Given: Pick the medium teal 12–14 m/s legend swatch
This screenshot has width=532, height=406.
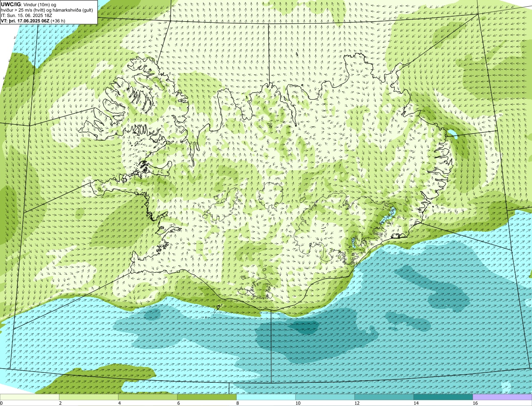Looking at the screenshot, I should (x=384, y=397).
